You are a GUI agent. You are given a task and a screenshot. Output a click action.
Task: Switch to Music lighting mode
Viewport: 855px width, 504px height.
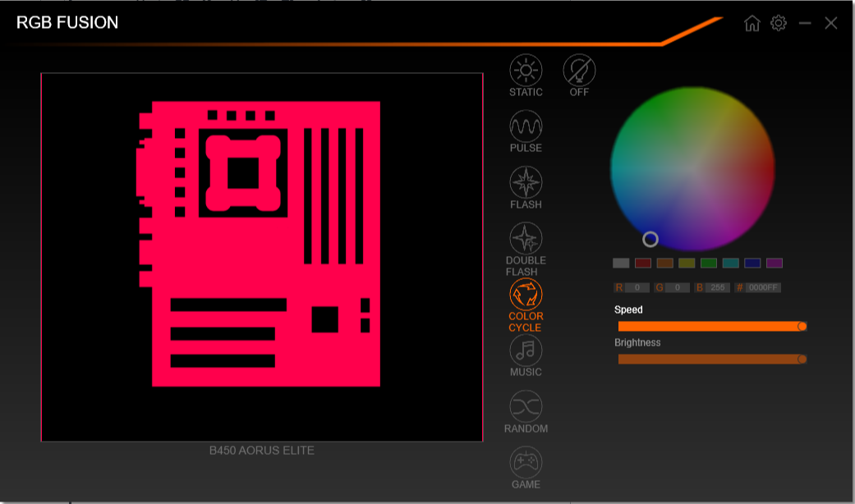click(526, 351)
